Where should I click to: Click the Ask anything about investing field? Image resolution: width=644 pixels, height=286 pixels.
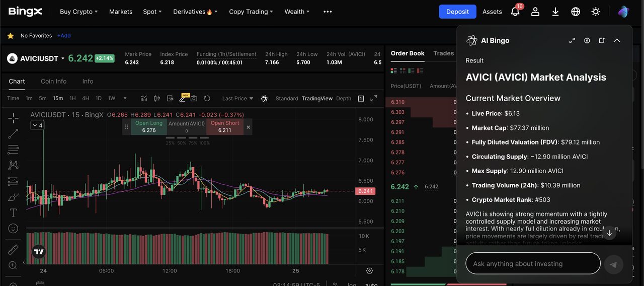(x=533, y=264)
